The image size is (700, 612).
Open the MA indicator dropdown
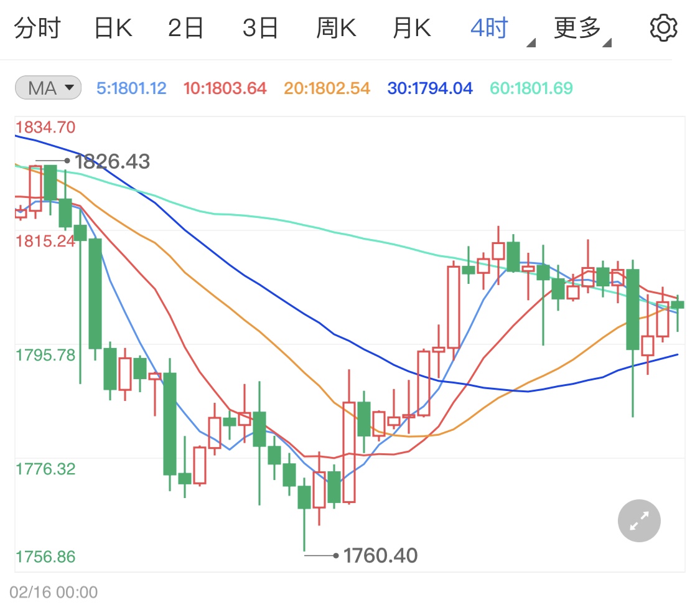click(48, 88)
